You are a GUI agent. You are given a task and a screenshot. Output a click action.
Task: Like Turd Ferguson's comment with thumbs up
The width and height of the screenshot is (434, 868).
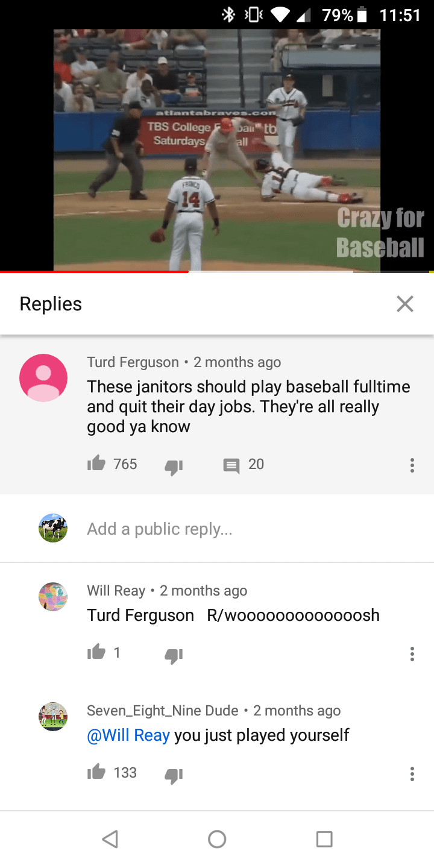point(96,464)
